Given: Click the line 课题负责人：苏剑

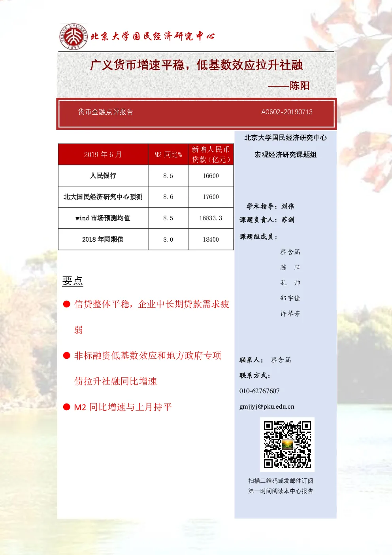Looking at the screenshot, I should [x=267, y=220].
